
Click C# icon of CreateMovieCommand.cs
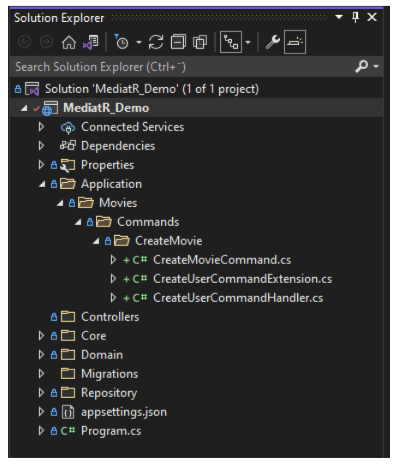pyautogui.click(x=140, y=260)
